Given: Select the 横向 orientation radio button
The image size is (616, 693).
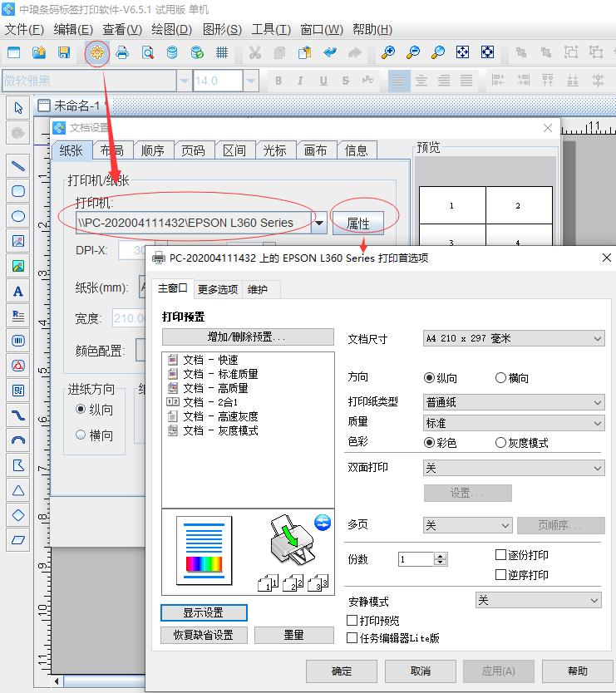Looking at the screenshot, I should (x=500, y=378).
